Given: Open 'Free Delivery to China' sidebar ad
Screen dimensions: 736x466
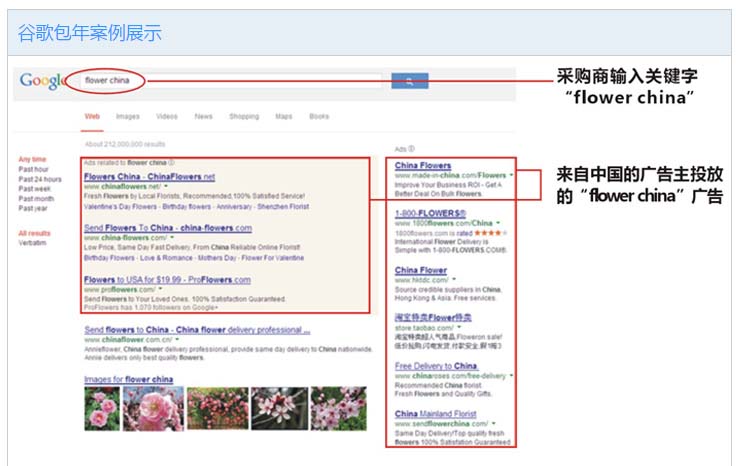Looking at the screenshot, I should coord(436,366).
